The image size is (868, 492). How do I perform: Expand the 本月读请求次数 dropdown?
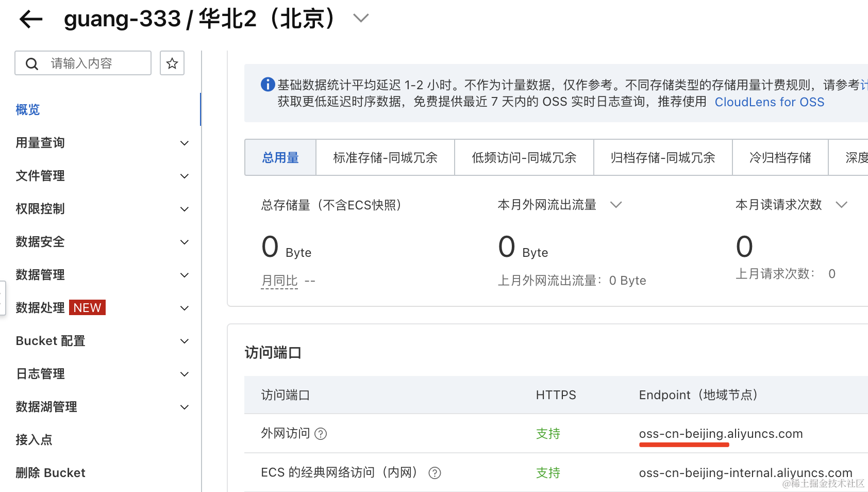841,205
